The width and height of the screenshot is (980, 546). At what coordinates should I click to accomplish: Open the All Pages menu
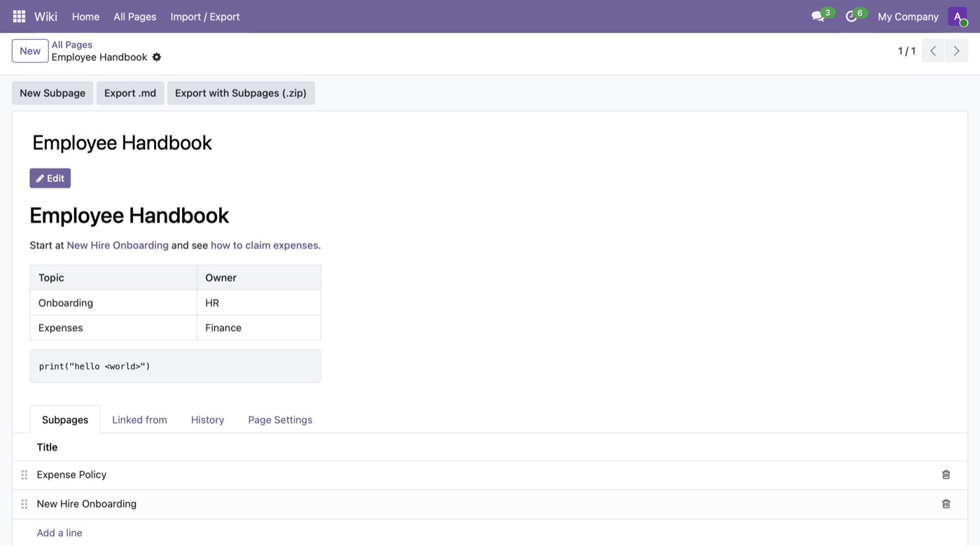pos(135,16)
